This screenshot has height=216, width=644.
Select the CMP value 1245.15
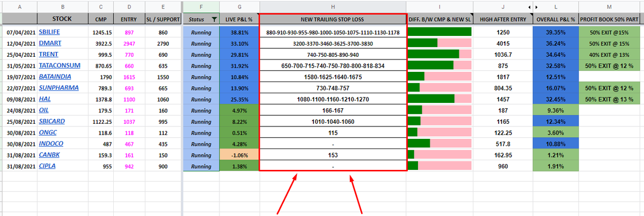[x=100, y=32]
